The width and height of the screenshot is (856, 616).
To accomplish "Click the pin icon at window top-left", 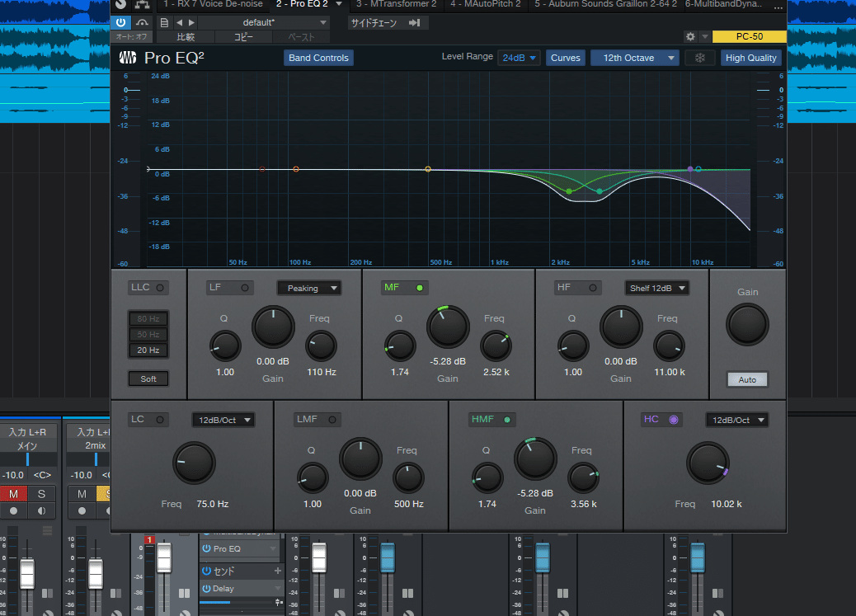I will click(x=120, y=4).
